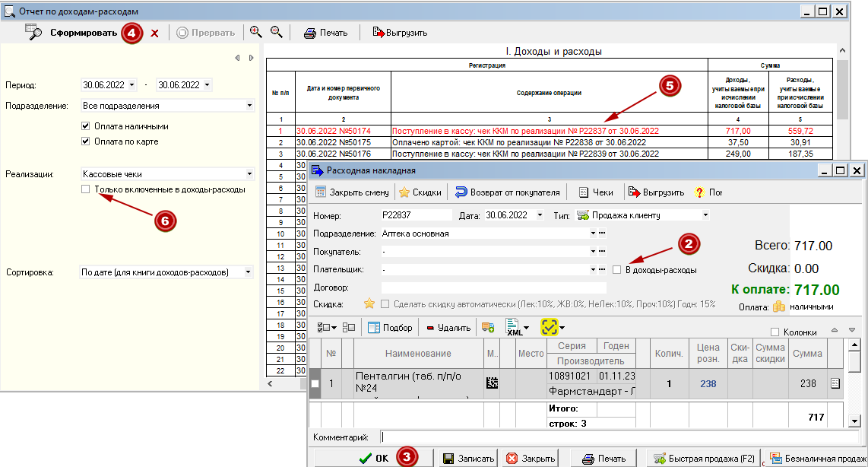Screen dimensions: 868x467
Task: Click Сформировать to generate the report
Action: (x=71, y=33)
